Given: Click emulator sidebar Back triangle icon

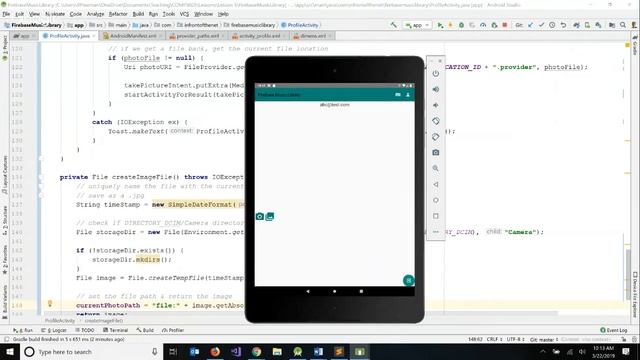Looking at the screenshot, I should pos(436,184).
